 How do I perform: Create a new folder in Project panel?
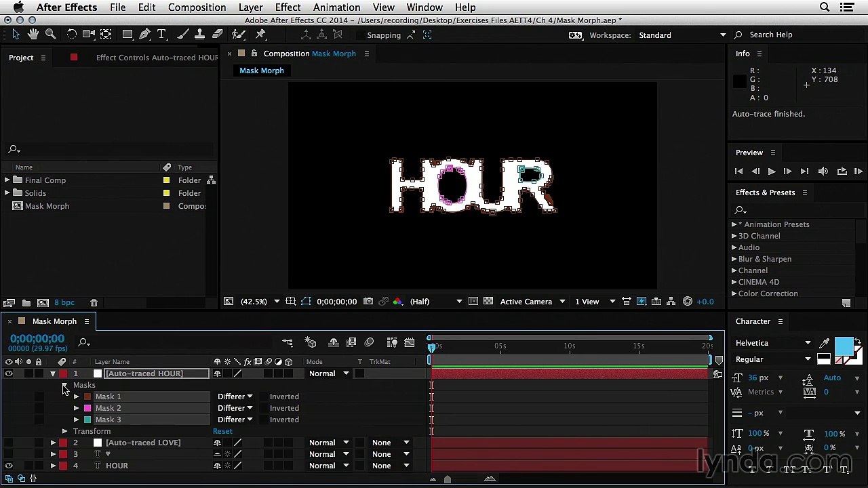click(26, 302)
